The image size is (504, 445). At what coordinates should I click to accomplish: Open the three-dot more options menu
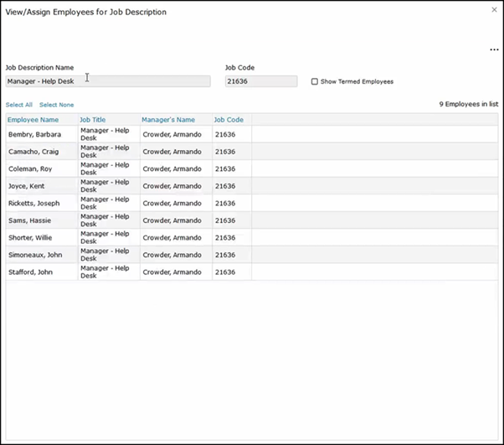click(494, 50)
